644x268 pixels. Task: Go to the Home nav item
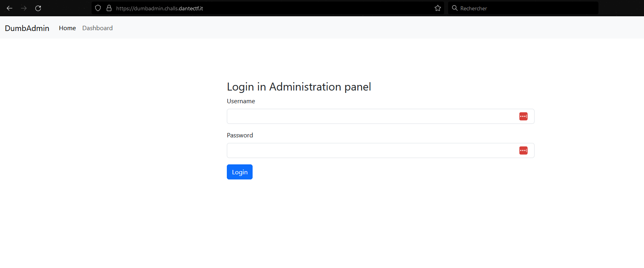pos(67,28)
